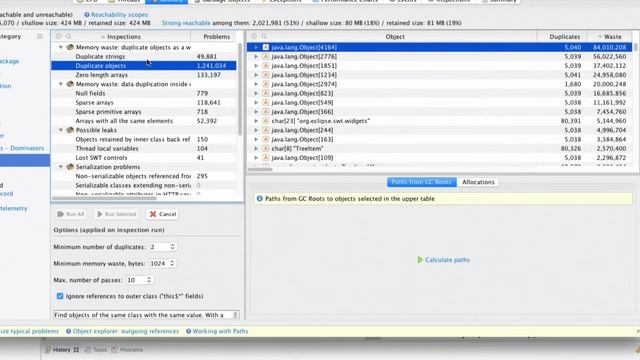Open the Problems tab at bottom

127,350
